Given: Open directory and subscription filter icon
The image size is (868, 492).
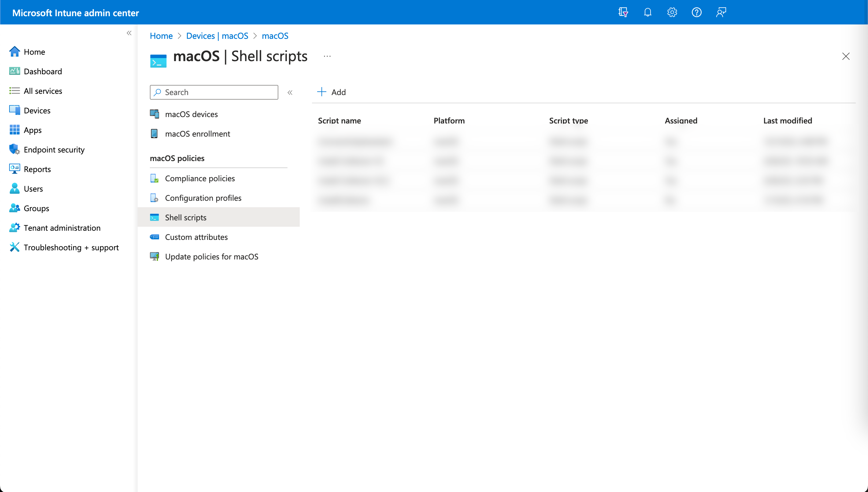Looking at the screenshot, I should pos(623,13).
